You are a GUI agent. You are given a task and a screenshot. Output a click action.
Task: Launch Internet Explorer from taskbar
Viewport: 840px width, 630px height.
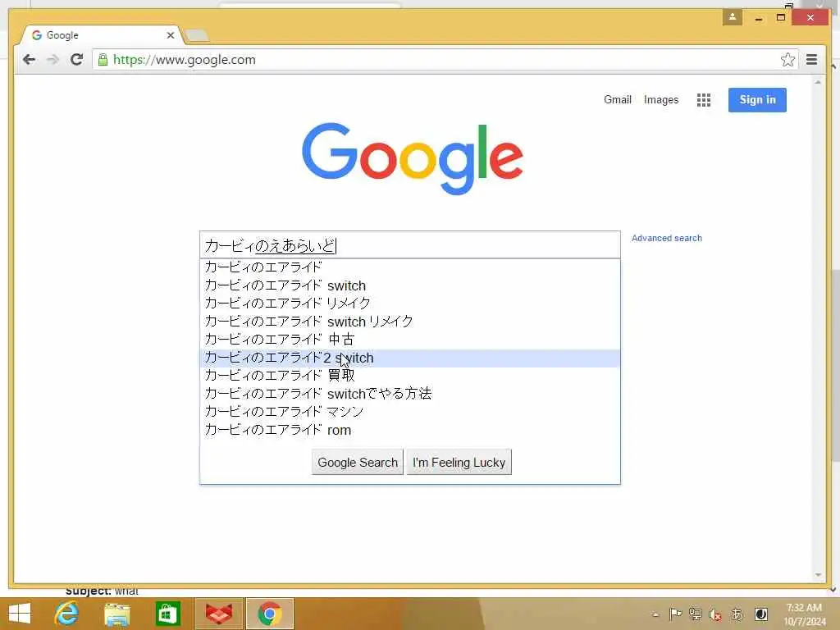coord(66,614)
